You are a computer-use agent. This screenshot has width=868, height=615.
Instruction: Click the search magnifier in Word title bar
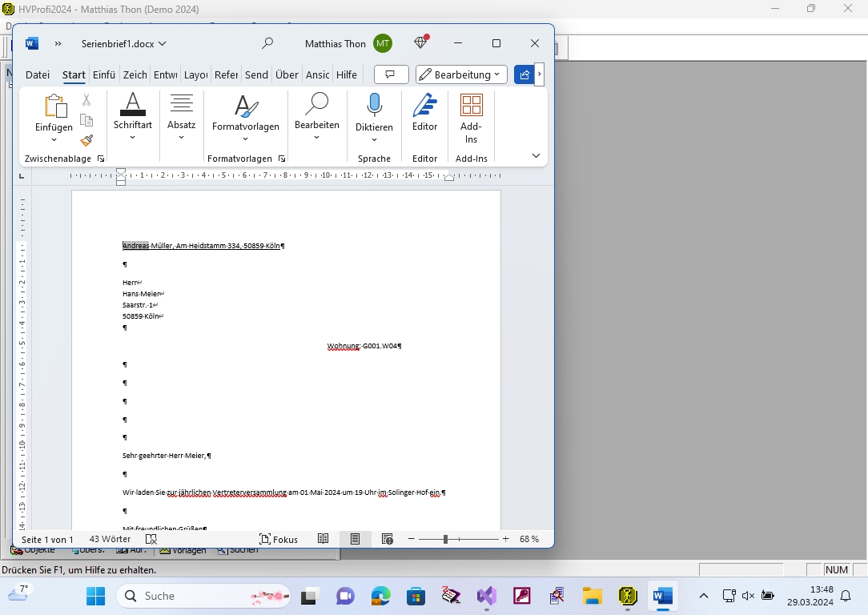(267, 43)
